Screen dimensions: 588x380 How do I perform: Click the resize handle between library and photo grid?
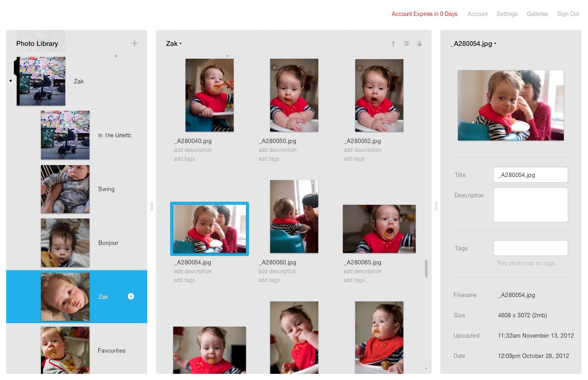click(152, 206)
